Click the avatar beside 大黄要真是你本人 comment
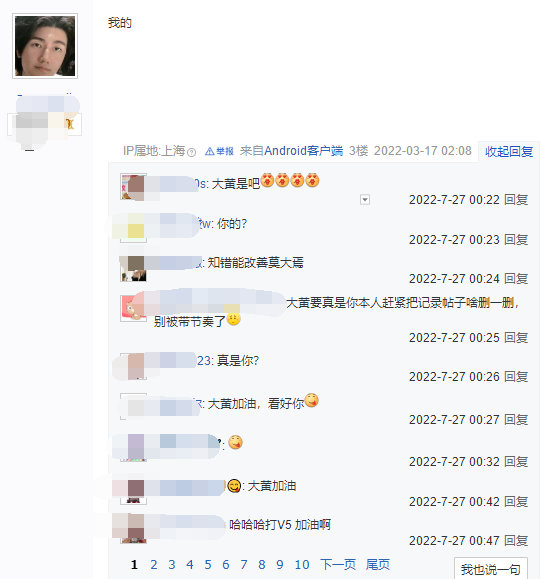 [x=133, y=308]
